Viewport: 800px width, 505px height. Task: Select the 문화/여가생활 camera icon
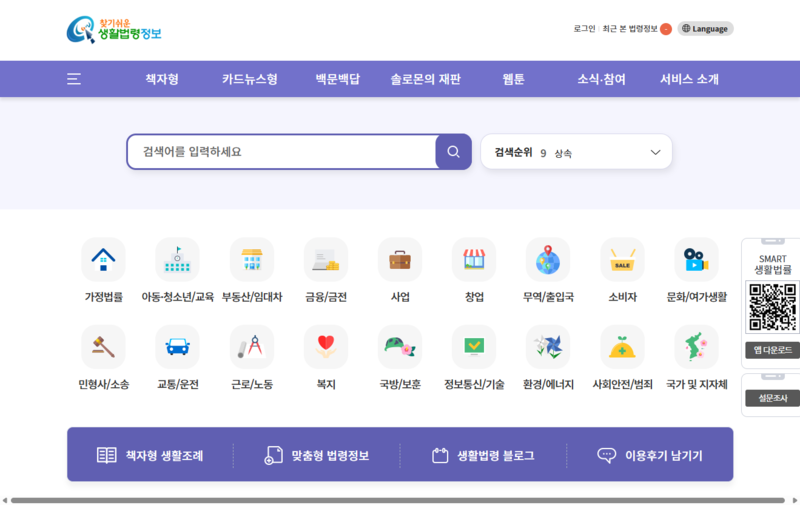click(696, 260)
